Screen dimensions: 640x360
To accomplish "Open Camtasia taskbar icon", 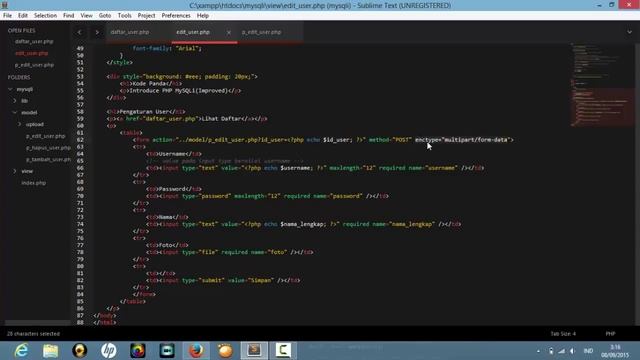I will (283, 351).
